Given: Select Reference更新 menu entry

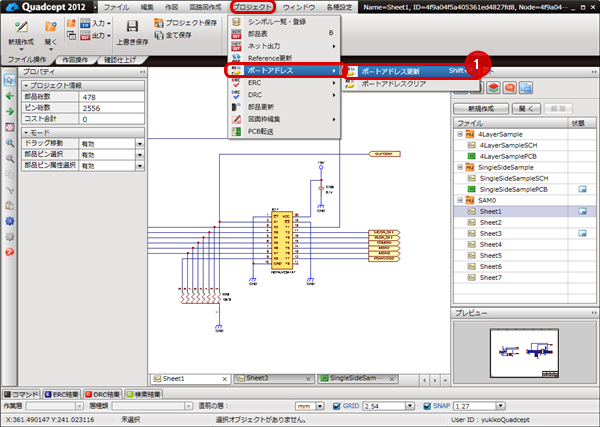Looking at the screenshot, I should [284, 58].
